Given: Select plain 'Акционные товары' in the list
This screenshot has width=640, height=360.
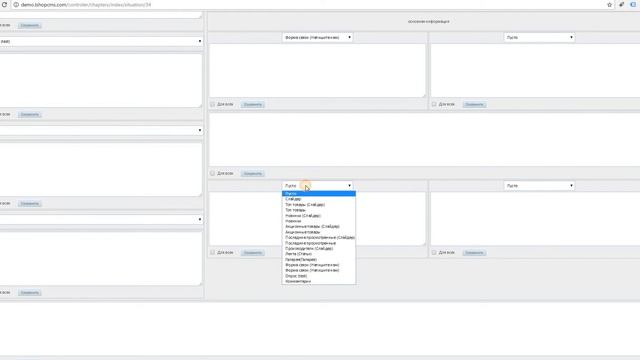Looking at the screenshot, I should coord(319,232).
